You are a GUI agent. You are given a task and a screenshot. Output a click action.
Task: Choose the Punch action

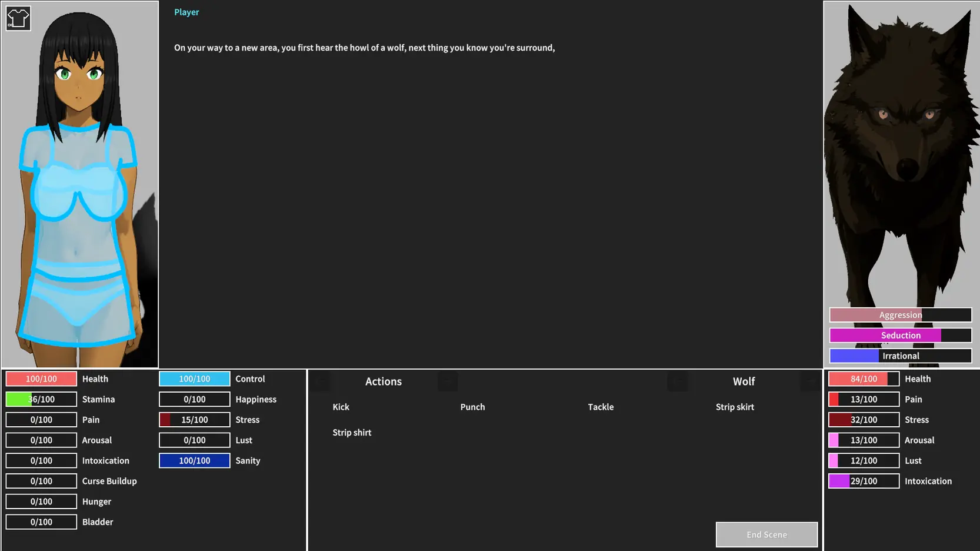[472, 407]
